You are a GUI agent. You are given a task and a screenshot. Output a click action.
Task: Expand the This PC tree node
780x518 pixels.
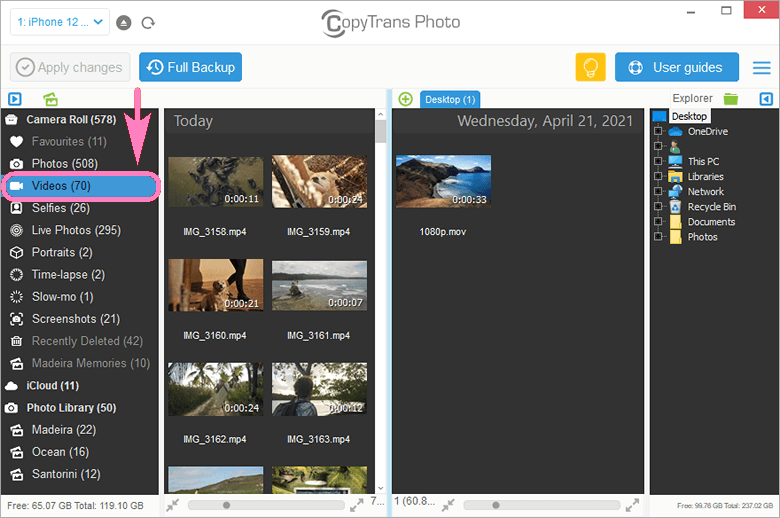658,161
